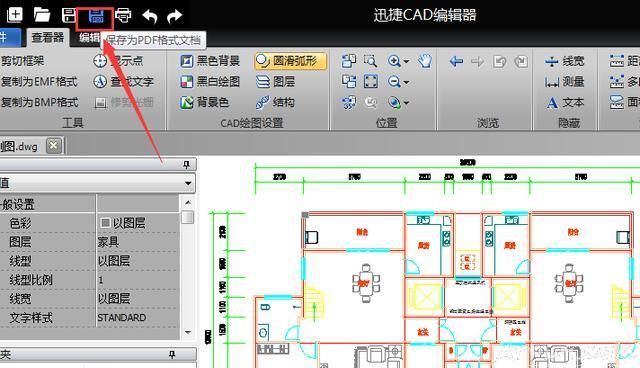Screen dimensions: 640x368
Task: Expand the zoom in dropdown arrow
Action: point(406,62)
